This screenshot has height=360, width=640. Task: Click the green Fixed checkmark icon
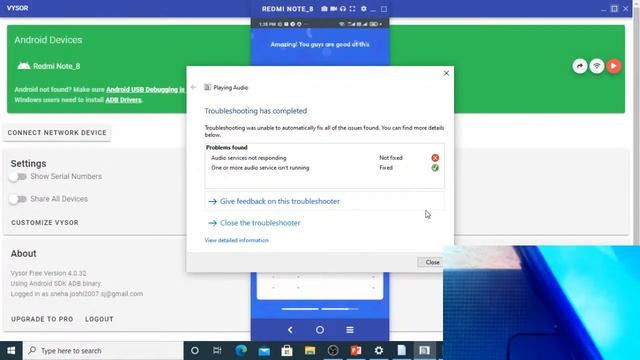[x=435, y=168]
